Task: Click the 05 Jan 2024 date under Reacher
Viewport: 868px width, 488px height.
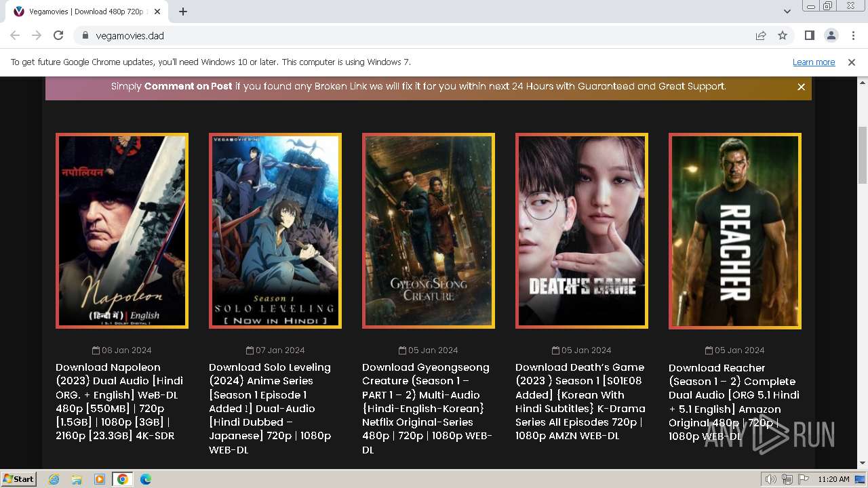Action: pos(735,350)
